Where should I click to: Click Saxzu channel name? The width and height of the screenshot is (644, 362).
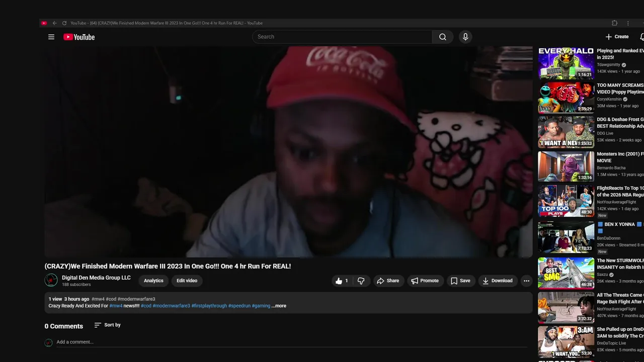click(603, 275)
